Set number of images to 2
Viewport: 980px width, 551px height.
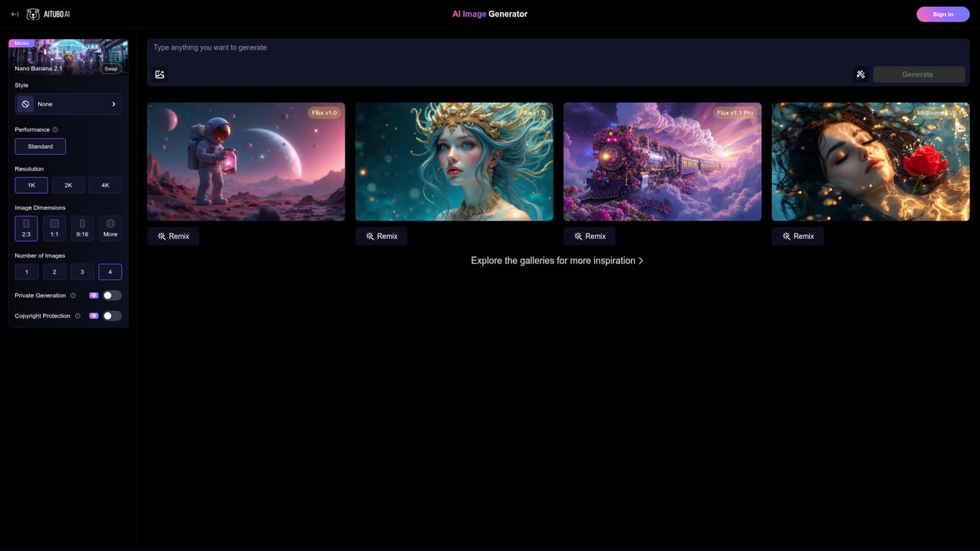click(x=54, y=272)
